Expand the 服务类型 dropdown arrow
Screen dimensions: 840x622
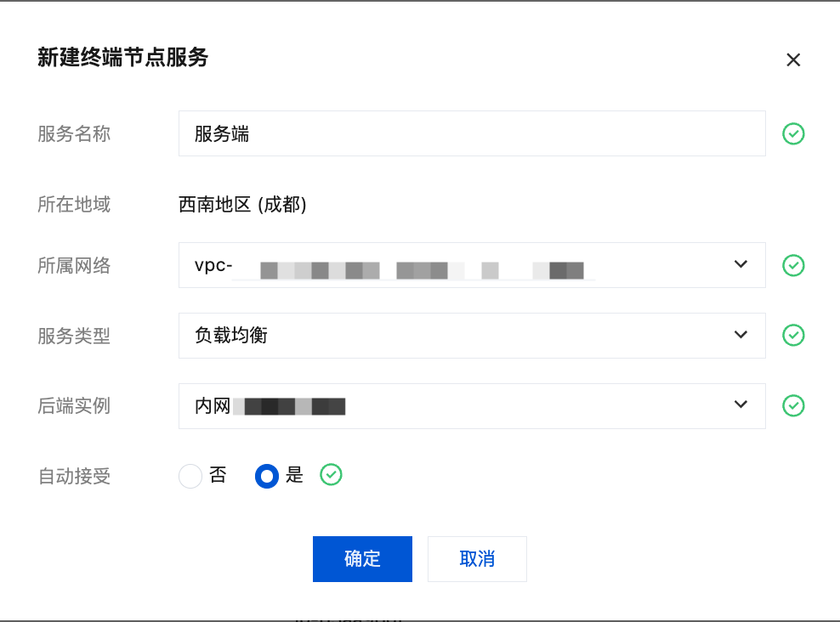(x=741, y=335)
